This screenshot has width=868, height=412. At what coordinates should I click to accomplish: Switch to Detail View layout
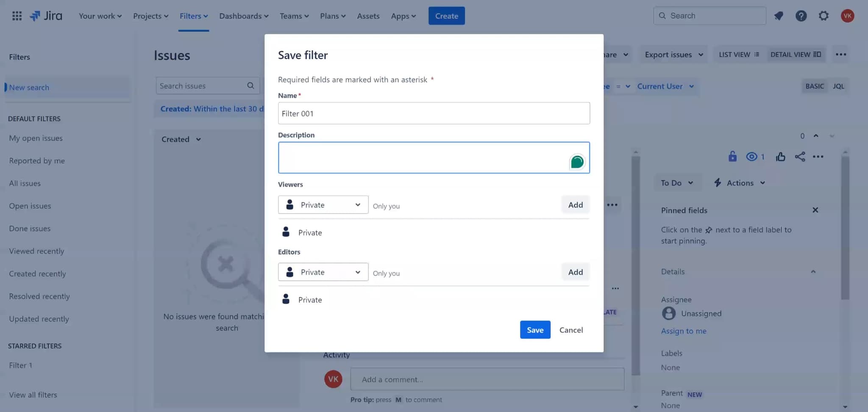coord(795,55)
